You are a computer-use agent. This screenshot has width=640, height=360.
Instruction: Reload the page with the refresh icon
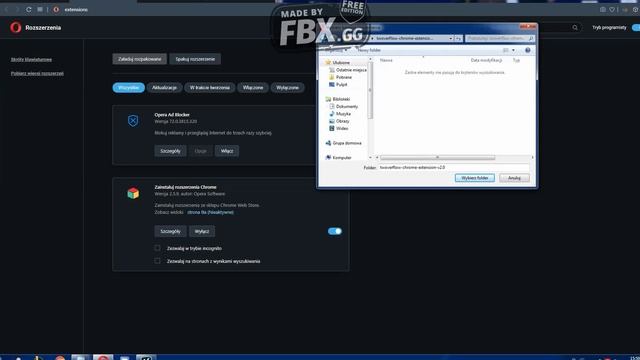(29, 9)
